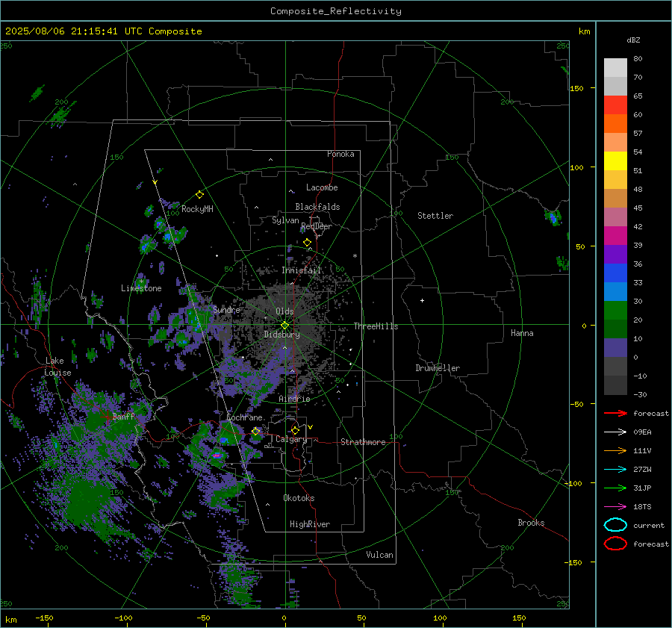
Task: Select the purple 39 dBZ swatch
Action: [615, 254]
